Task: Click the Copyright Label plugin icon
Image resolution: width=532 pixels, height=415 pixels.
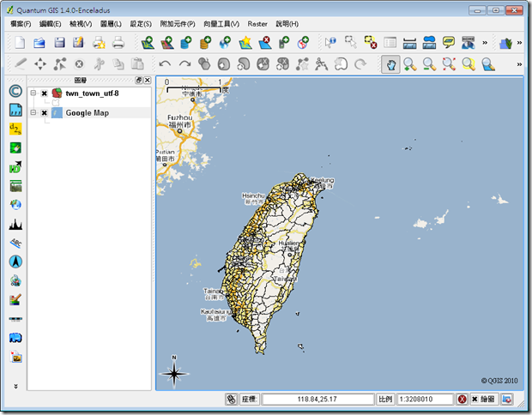Action: click(15, 91)
